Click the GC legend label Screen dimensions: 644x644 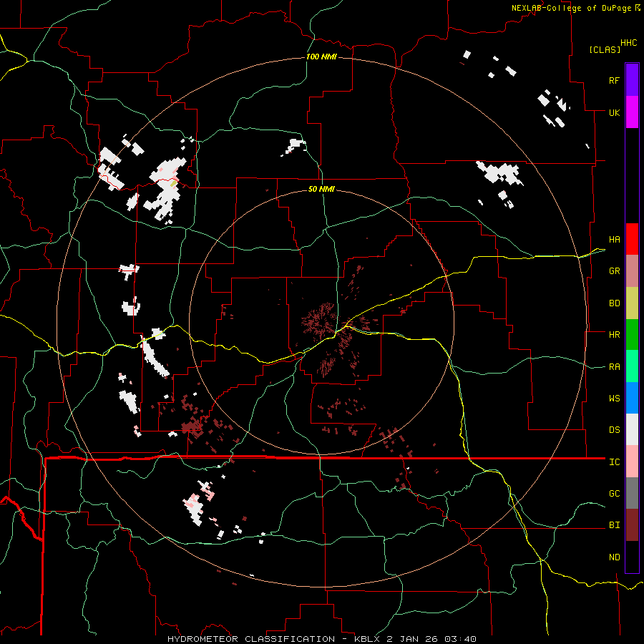point(615,494)
